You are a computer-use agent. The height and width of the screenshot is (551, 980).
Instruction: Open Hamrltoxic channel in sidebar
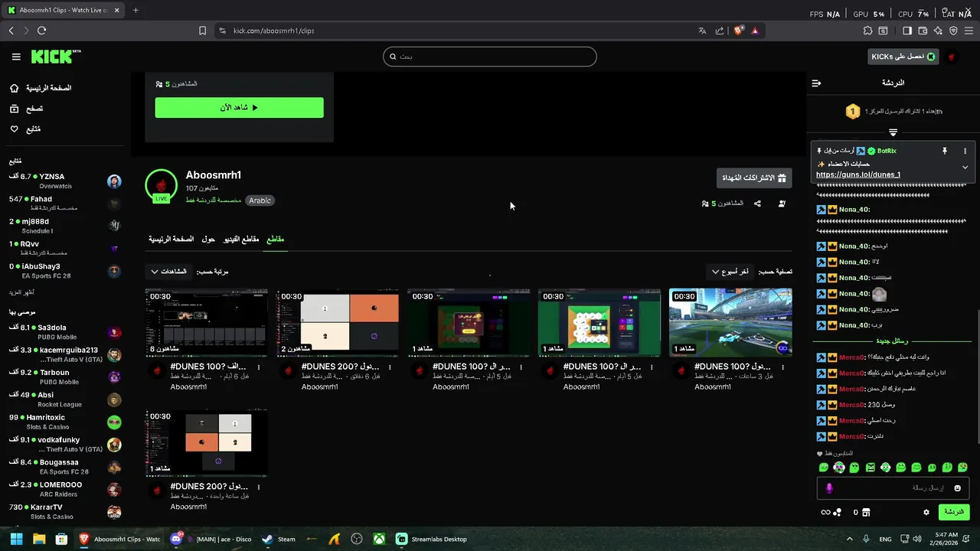(65, 422)
